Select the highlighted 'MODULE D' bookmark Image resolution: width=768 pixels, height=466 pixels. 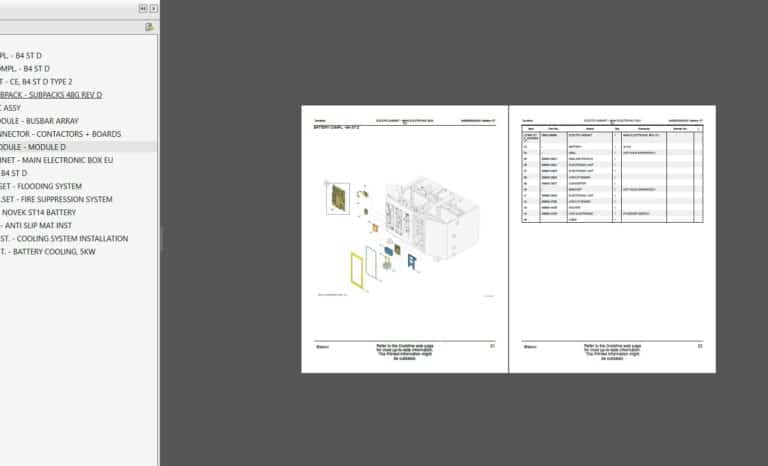(x=33, y=147)
